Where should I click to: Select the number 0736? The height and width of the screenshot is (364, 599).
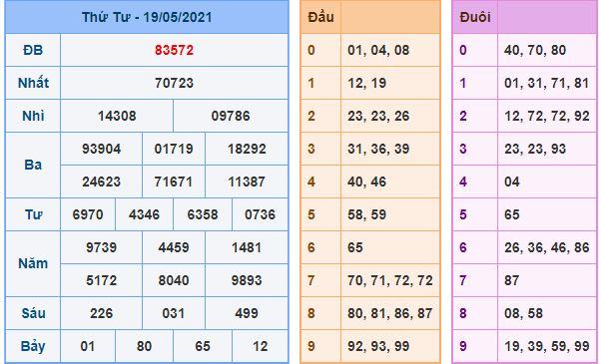tap(261, 214)
